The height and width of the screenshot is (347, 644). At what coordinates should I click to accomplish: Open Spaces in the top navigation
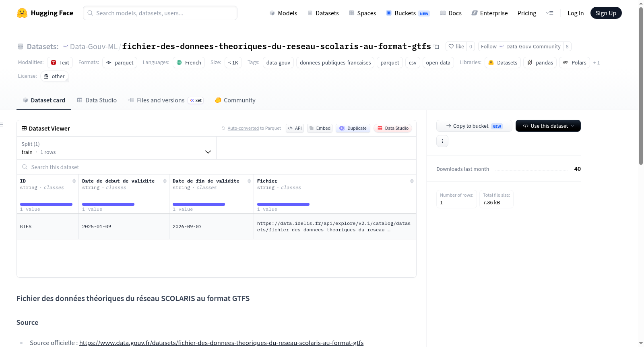click(363, 13)
